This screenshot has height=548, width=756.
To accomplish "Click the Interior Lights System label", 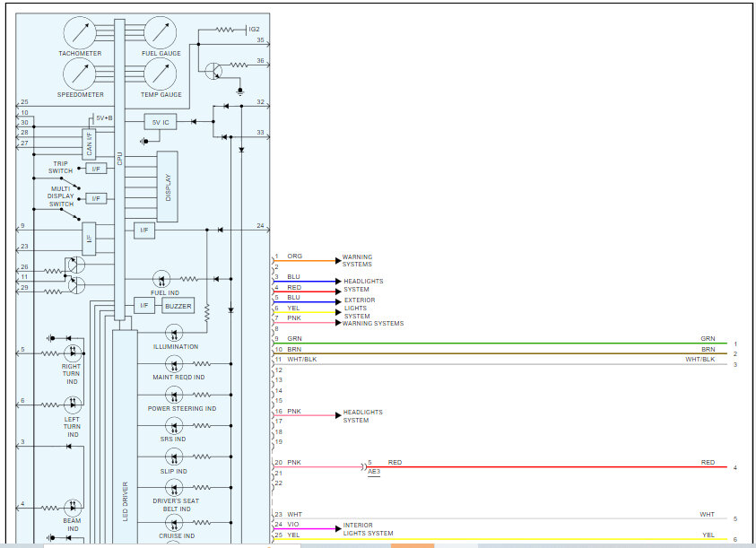I will click(368, 529).
